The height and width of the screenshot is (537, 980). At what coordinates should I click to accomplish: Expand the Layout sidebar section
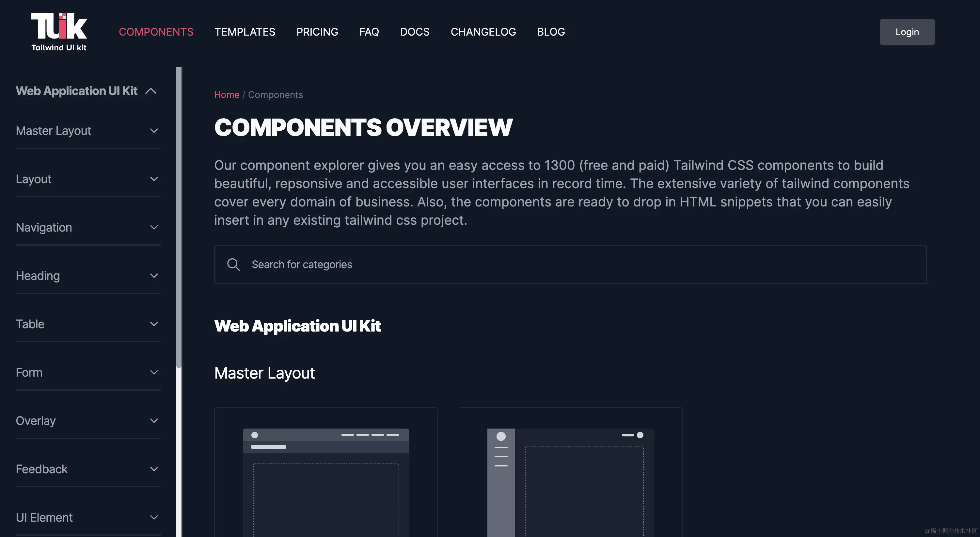point(34,179)
